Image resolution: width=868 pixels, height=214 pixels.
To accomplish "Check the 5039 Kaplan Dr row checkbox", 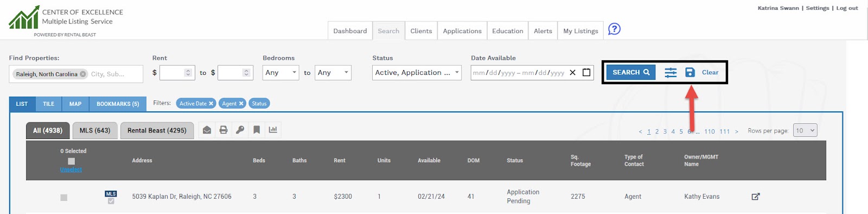I will click(64, 198).
